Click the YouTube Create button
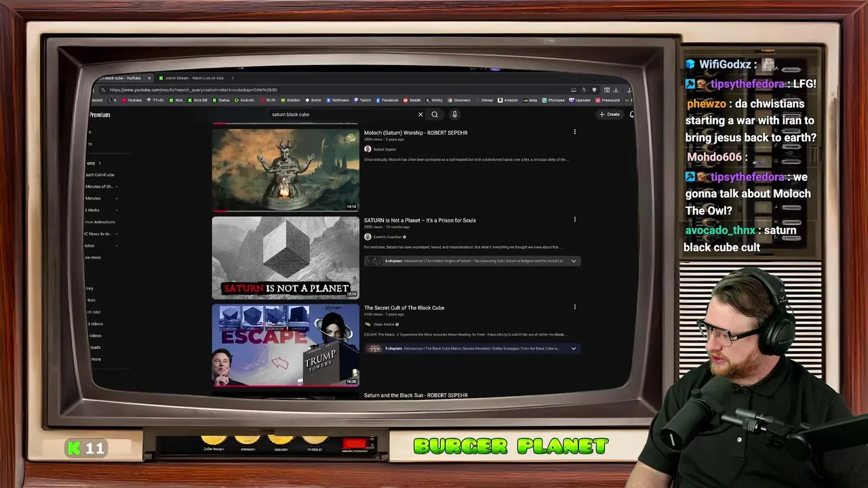Viewport: 868px width, 488px height. (x=610, y=115)
